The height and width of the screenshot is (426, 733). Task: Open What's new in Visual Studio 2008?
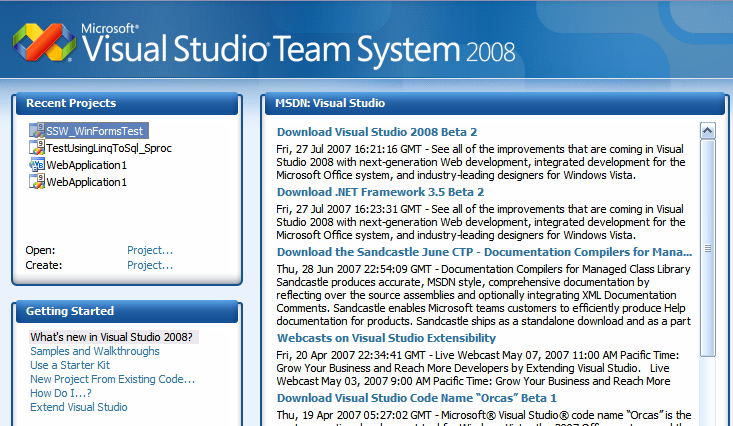(111, 337)
